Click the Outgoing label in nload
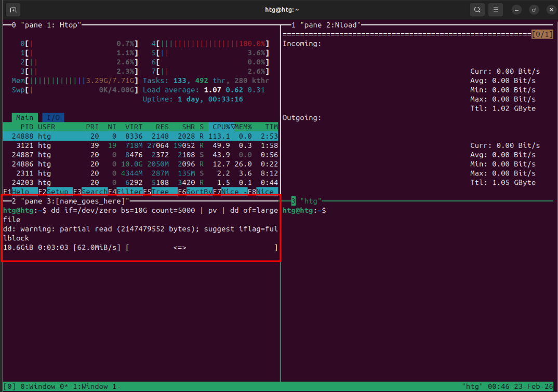 302,118
